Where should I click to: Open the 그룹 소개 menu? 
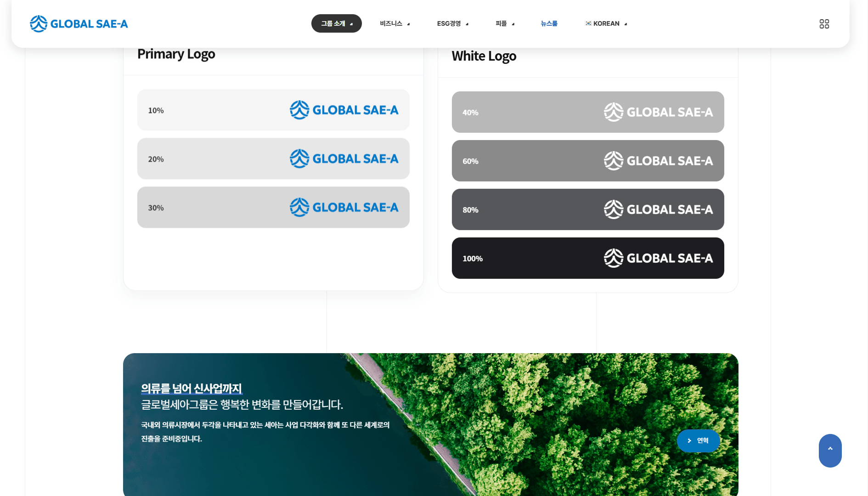337,23
